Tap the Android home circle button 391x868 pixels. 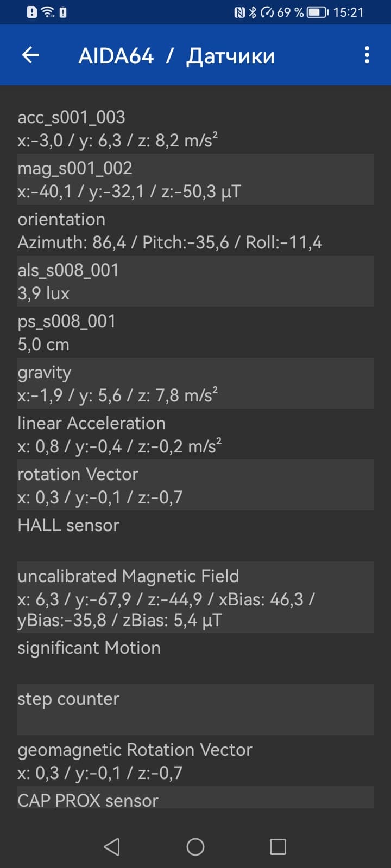click(x=195, y=846)
